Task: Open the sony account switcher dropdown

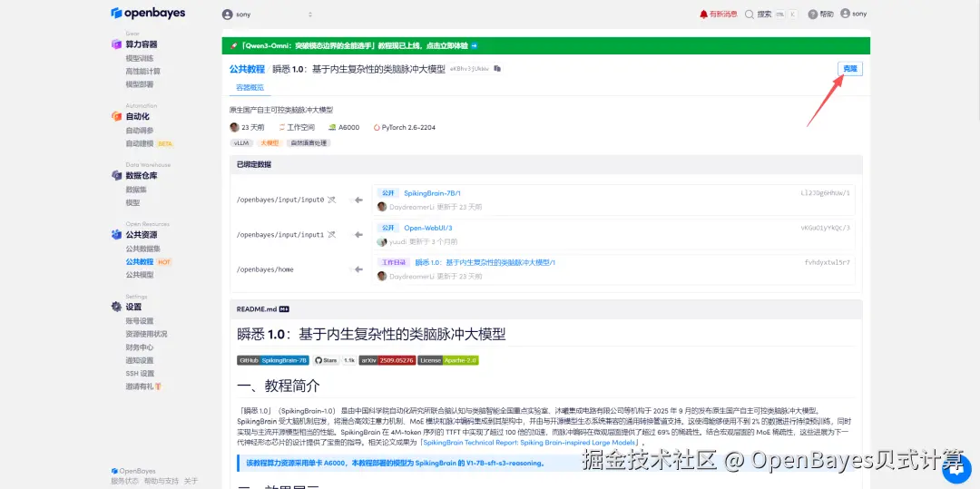Action: [268, 15]
